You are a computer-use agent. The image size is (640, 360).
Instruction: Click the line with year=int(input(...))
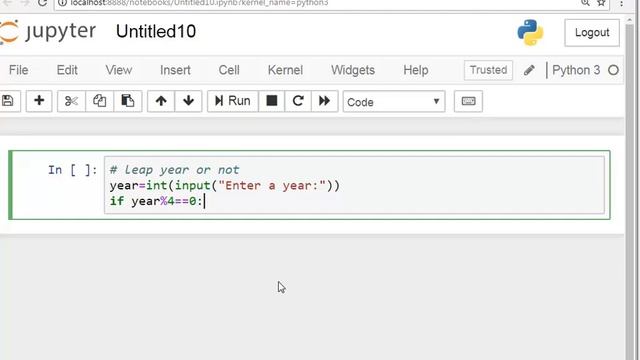tap(224, 186)
